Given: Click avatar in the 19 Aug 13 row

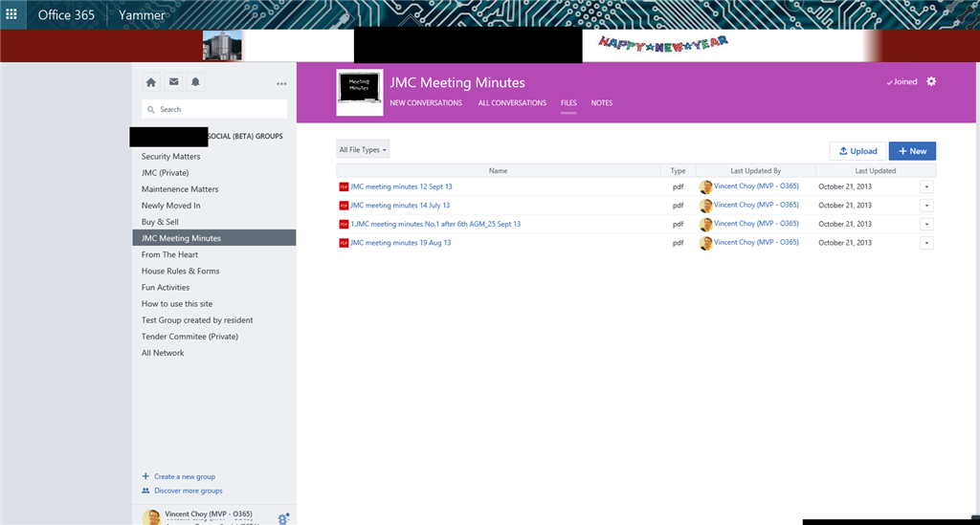Looking at the screenshot, I should coord(705,243).
